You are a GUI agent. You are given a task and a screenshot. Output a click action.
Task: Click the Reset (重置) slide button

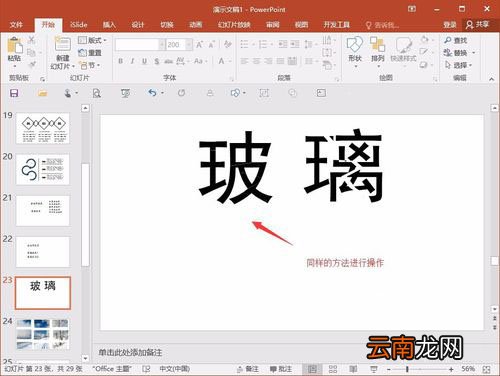point(89,53)
